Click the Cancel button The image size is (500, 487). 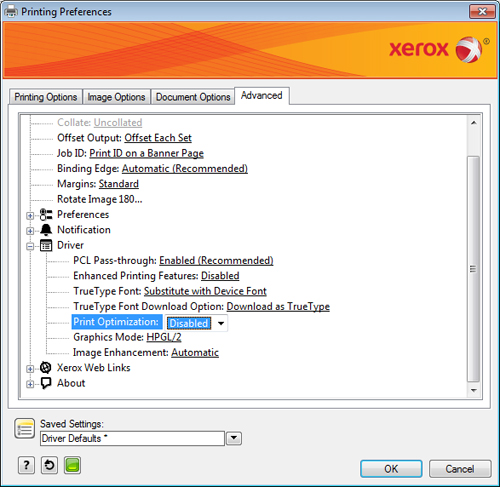tap(460, 469)
